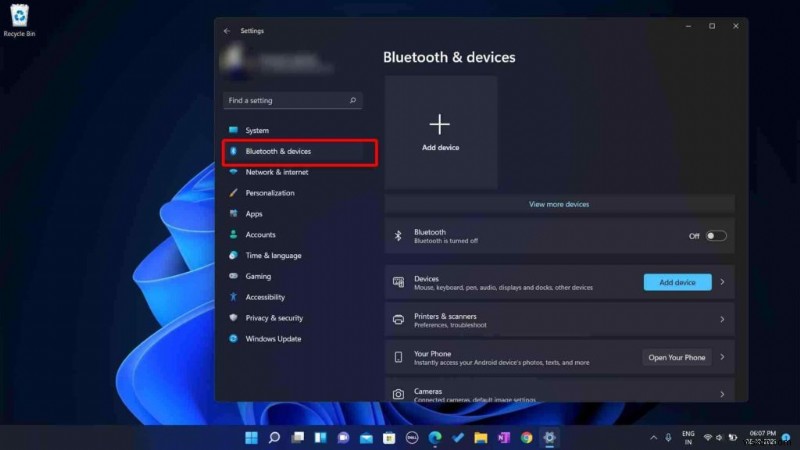Expand the Devices row chevron

click(x=722, y=282)
